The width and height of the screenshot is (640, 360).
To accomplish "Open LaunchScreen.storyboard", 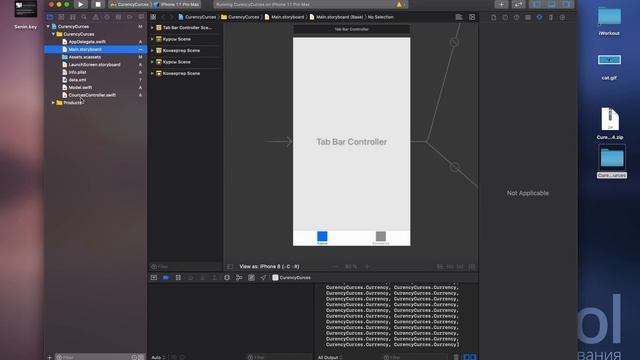I will (94, 64).
